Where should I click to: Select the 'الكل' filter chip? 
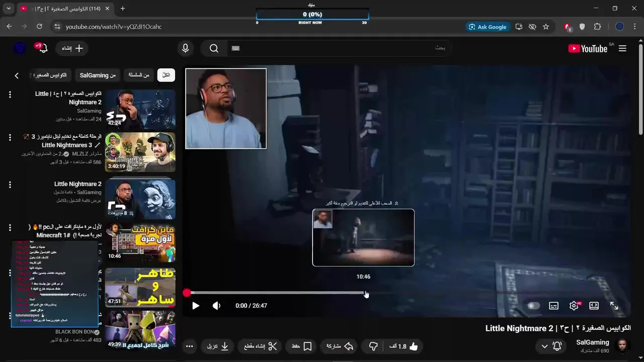click(x=166, y=75)
